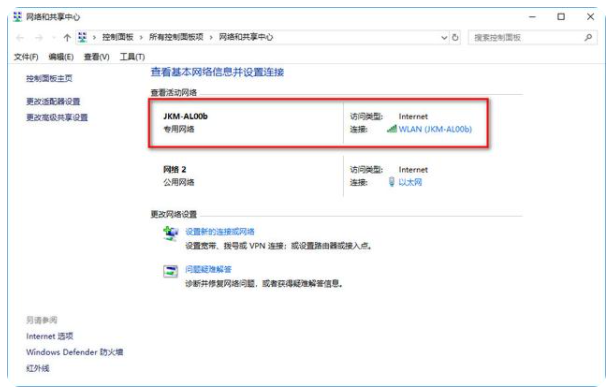608x389 pixels.
Task: Open Windows Defender 防火墙 link
Action: (x=74, y=352)
